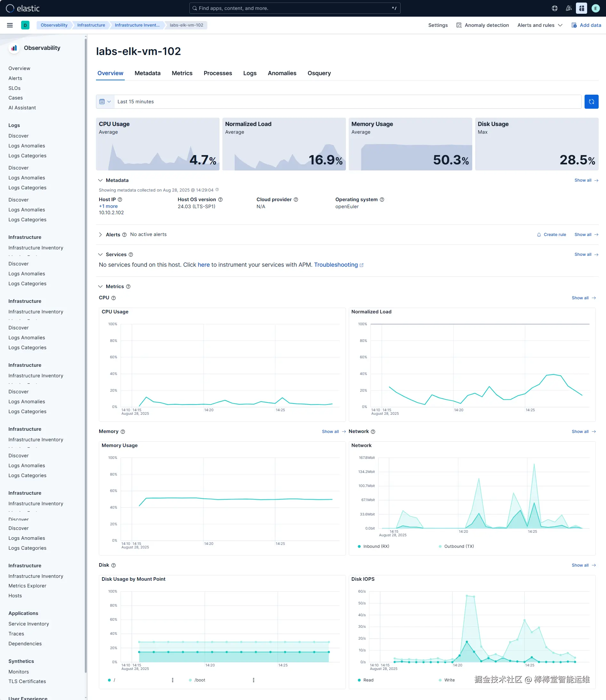This screenshot has height=700, width=606.
Task: Open the Alerts and rules dropdown
Action: (x=540, y=25)
